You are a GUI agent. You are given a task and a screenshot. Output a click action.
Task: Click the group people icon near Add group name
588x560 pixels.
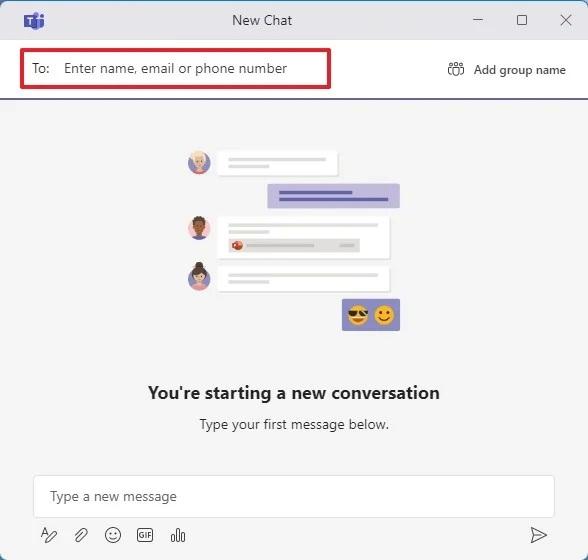[456, 69]
